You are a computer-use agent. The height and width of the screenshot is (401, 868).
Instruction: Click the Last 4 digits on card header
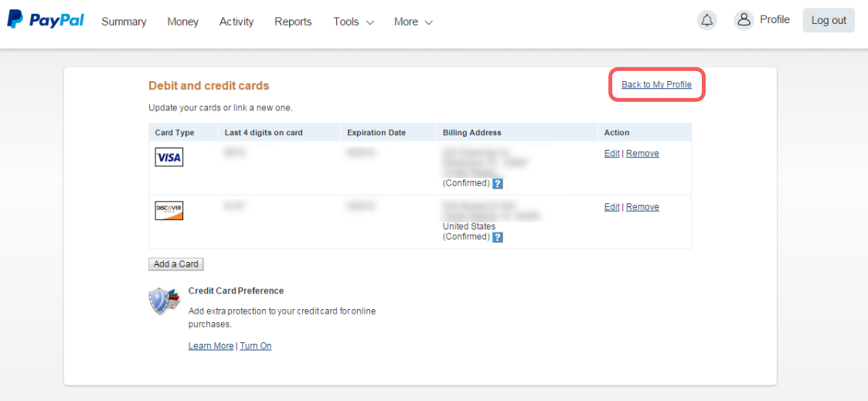(264, 133)
